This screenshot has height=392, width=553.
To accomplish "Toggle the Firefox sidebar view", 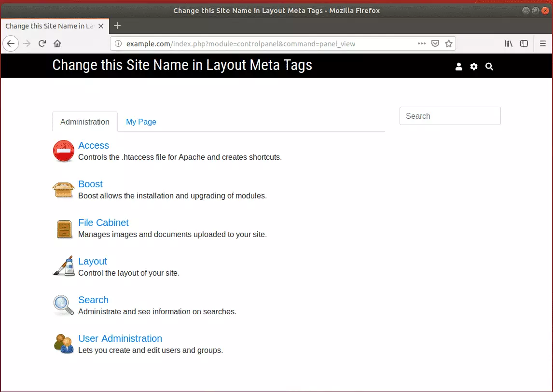I will [x=524, y=44].
